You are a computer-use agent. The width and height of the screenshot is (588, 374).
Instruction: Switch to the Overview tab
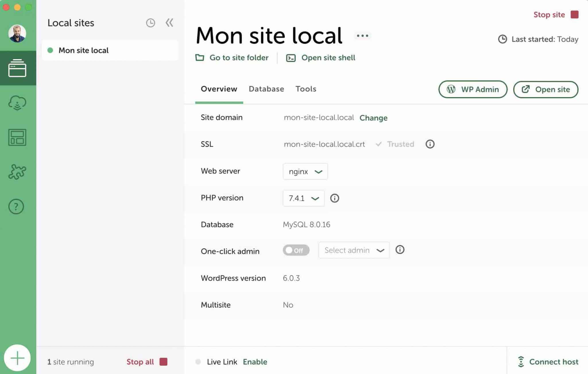219,89
